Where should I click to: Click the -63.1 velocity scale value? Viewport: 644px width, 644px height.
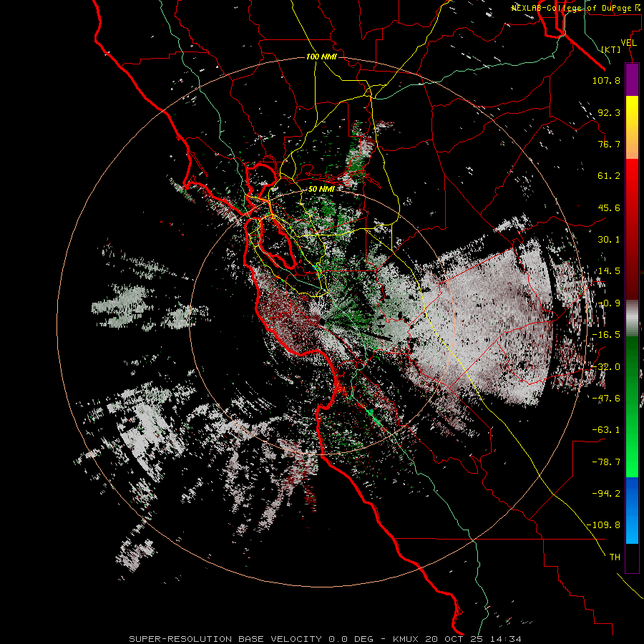tap(606, 430)
